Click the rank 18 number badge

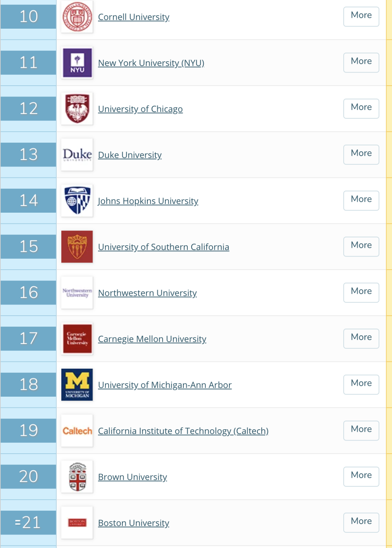pos(28,385)
